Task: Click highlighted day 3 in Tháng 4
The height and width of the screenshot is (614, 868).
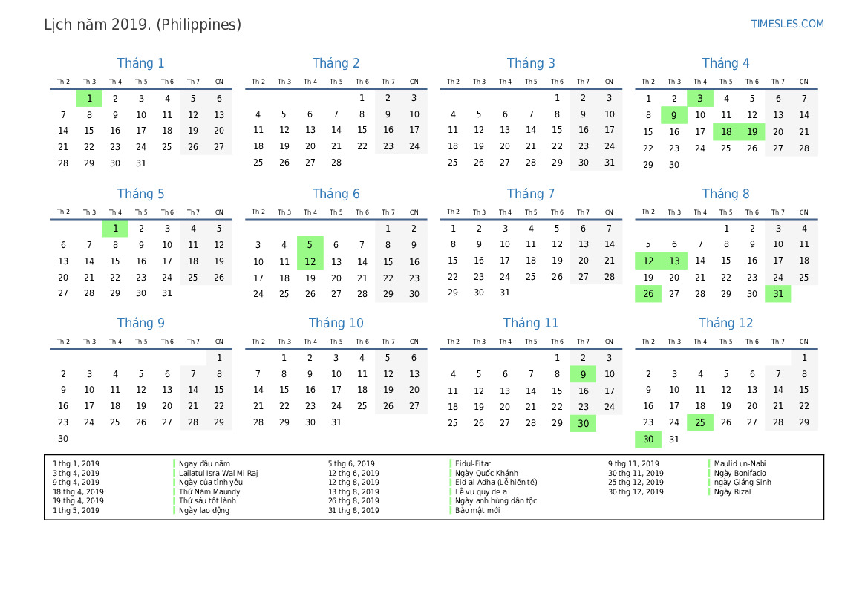Action: tap(699, 98)
